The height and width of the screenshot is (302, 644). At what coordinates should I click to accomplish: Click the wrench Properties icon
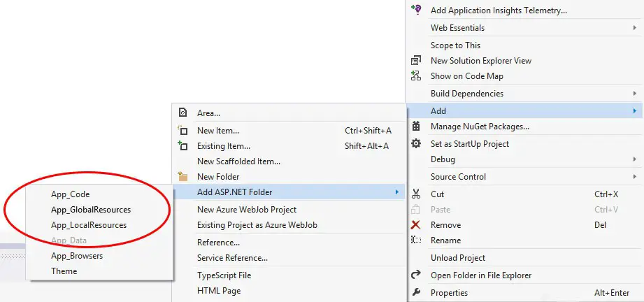(416, 292)
